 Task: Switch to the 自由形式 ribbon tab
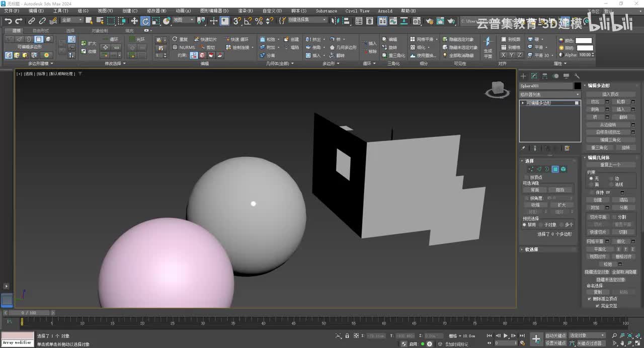[x=41, y=31]
